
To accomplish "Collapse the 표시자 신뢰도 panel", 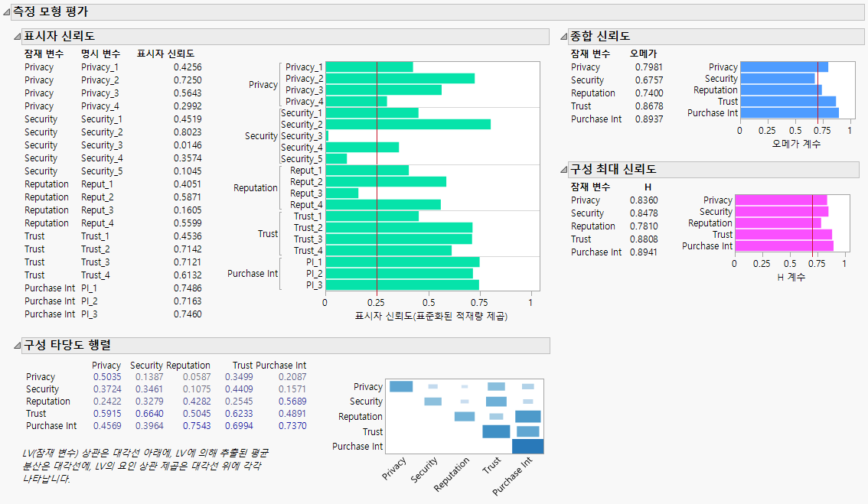I will pyautogui.click(x=18, y=37).
